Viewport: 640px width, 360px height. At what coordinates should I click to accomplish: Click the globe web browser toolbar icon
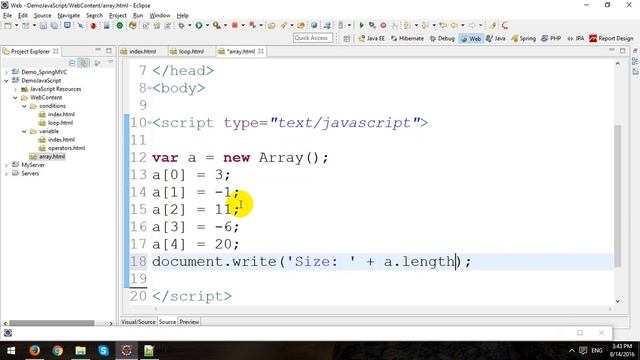(314, 25)
